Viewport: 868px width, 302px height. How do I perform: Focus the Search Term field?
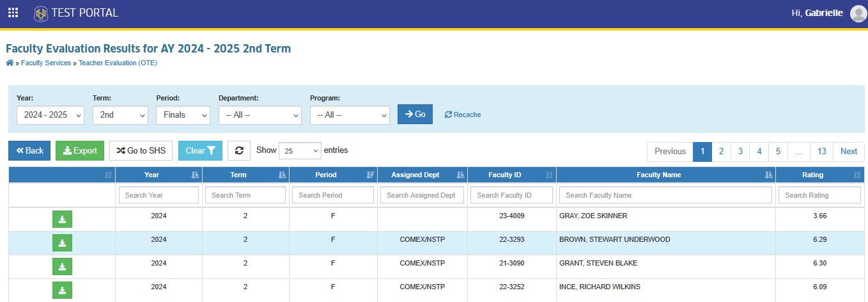point(245,195)
